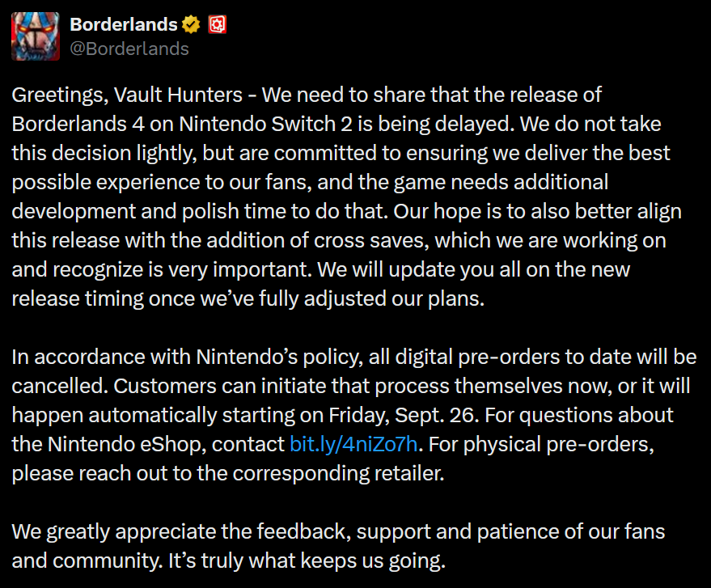This screenshot has height=588, width=711.
Task: Click the 'Nintendo eShop' text
Action: click(x=126, y=444)
